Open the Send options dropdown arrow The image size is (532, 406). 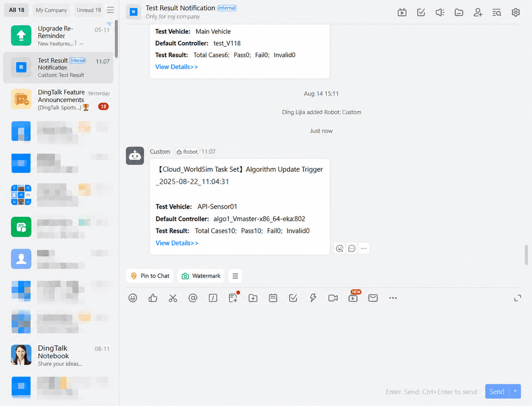[x=515, y=391]
